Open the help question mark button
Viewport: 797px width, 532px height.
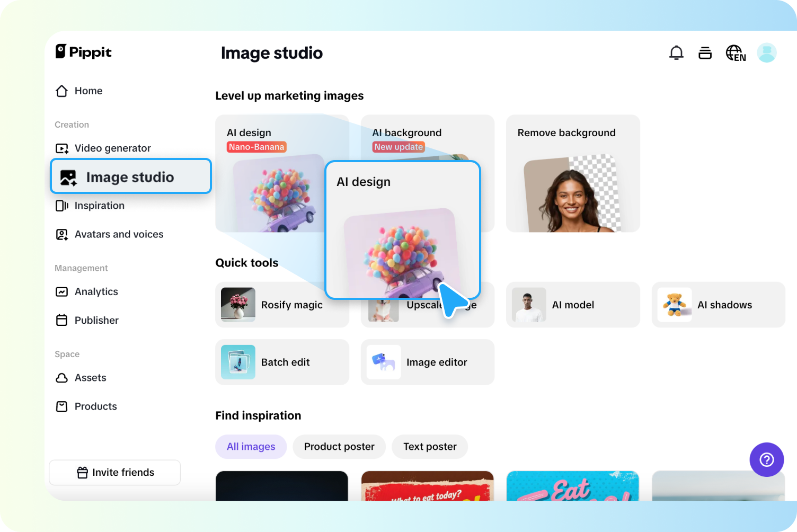tap(767, 459)
